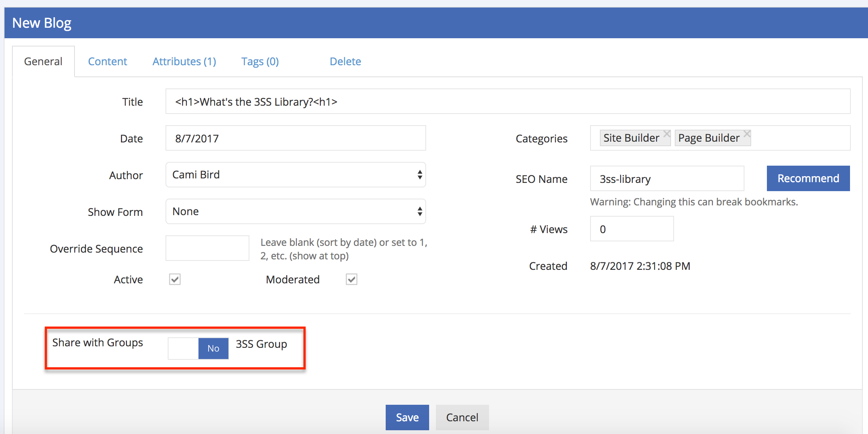Save the blog entry
Viewport: 868px width, 434px height.
pos(407,417)
